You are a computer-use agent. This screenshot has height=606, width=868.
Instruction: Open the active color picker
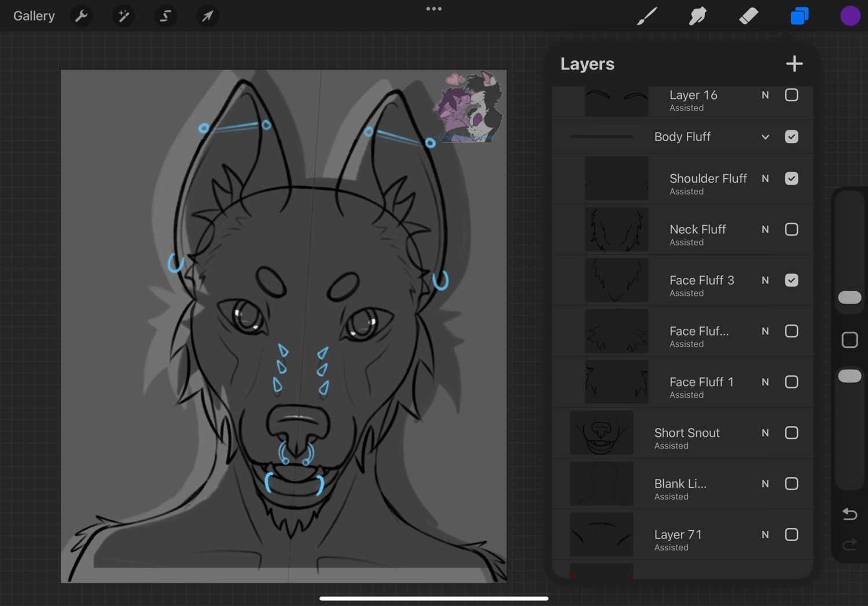click(x=850, y=16)
